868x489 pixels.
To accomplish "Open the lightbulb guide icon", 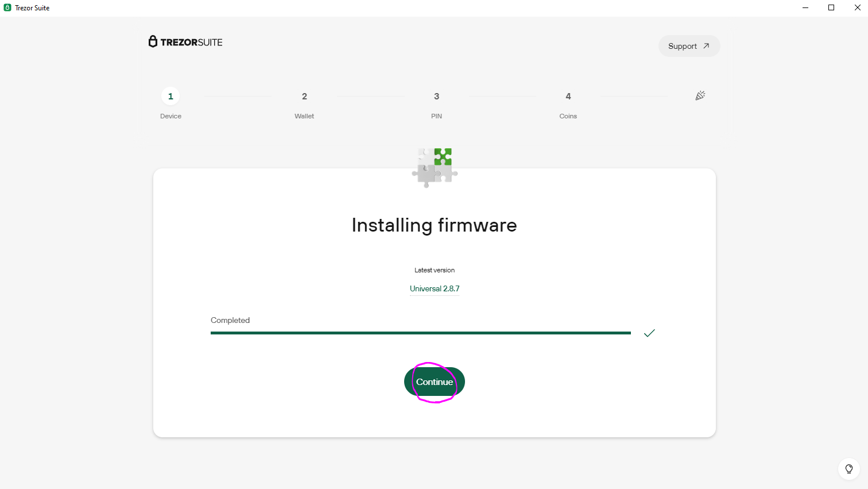I will tap(848, 469).
